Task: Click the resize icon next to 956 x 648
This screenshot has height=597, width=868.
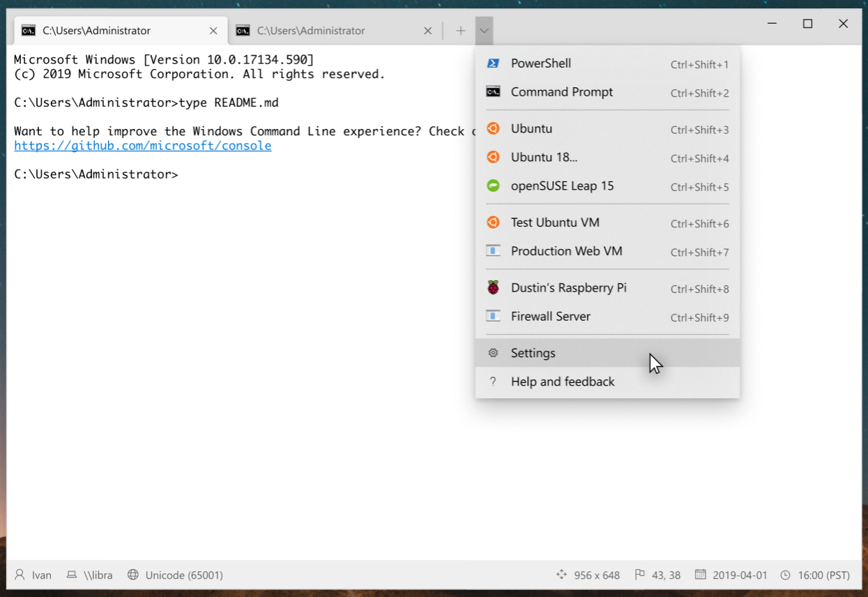Action: click(x=561, y=575)
